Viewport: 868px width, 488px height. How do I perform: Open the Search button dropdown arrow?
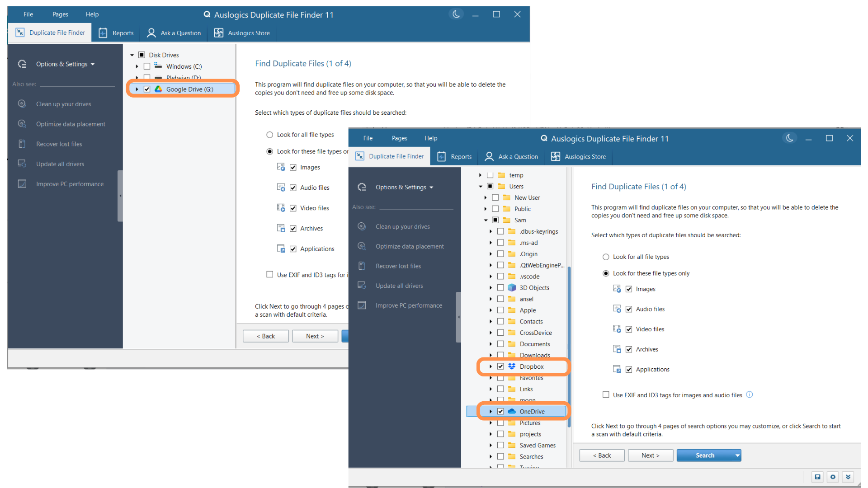(x=737, y=455)
